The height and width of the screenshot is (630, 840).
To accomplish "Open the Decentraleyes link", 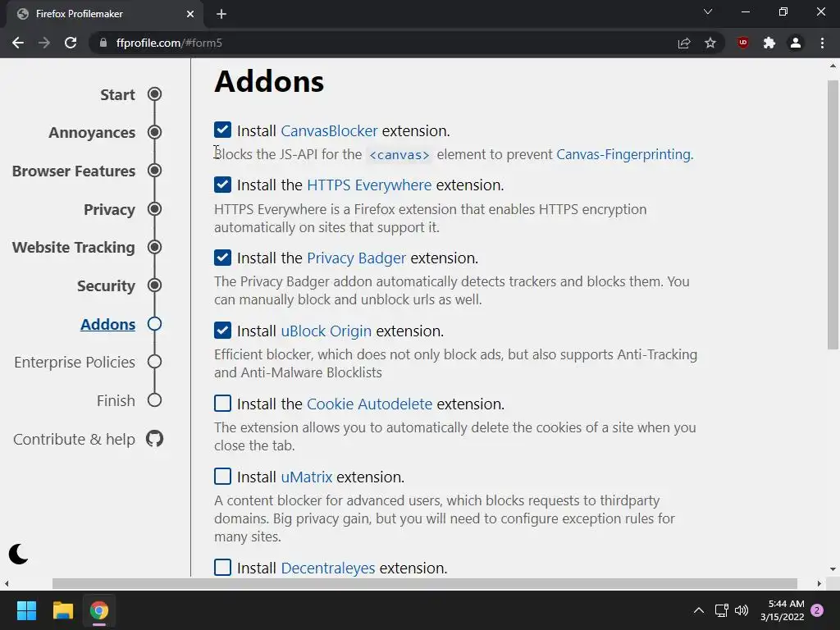I will point(328,568).
